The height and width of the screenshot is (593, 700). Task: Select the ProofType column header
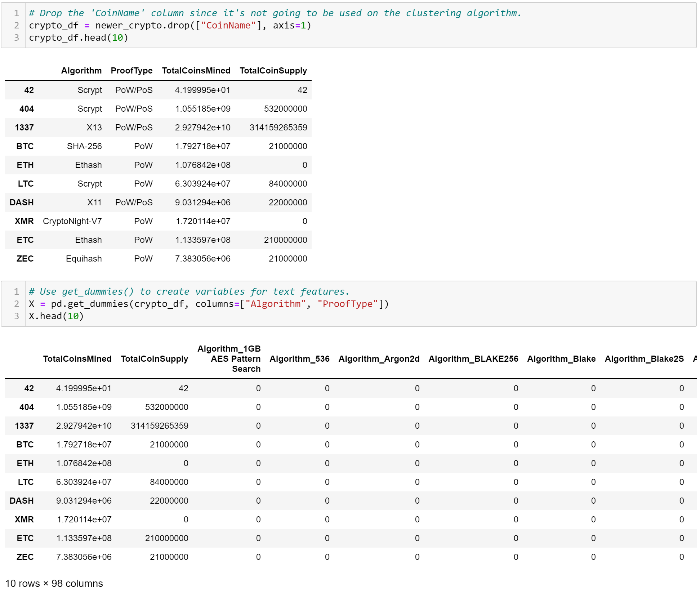[131, 71]
